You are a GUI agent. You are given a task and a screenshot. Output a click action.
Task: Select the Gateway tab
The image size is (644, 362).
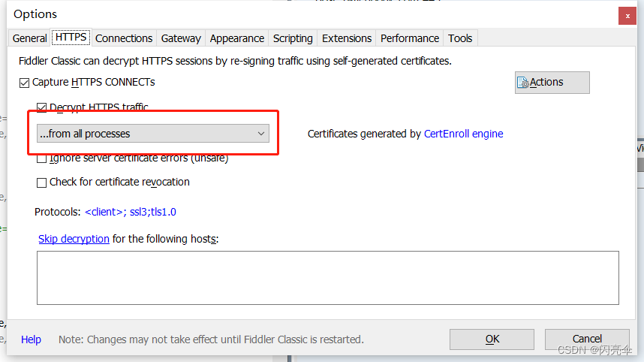click(x=181, y=38)
